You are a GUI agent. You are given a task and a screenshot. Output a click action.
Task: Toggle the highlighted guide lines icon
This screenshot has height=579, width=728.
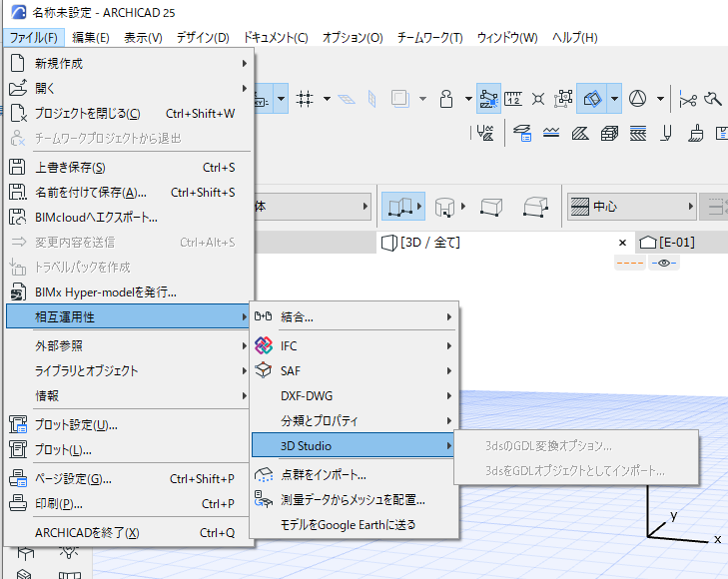coord(488,99)
